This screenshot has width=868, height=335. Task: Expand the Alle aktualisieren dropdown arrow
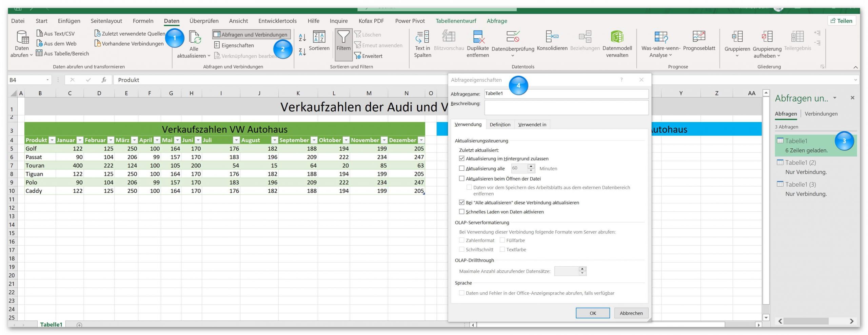click(x=209, y=56)
